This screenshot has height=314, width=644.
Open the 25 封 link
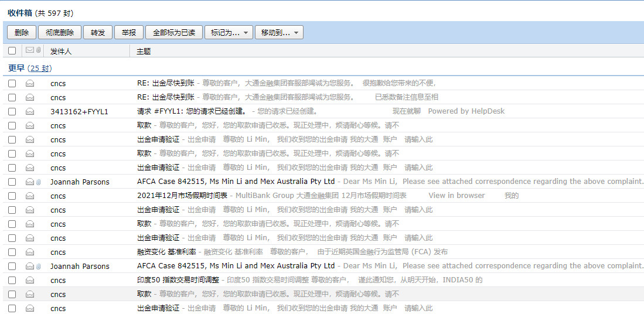click(x=40, y=69)
